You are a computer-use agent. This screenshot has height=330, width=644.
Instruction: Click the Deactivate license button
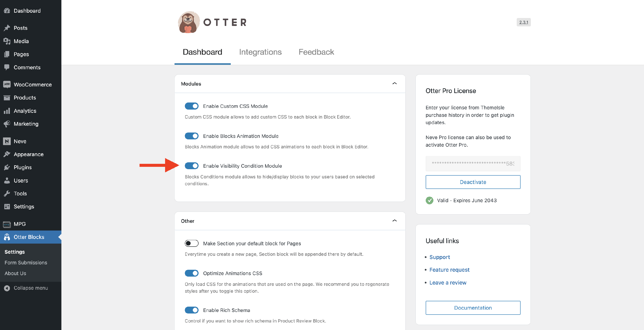tap(473, 182)
